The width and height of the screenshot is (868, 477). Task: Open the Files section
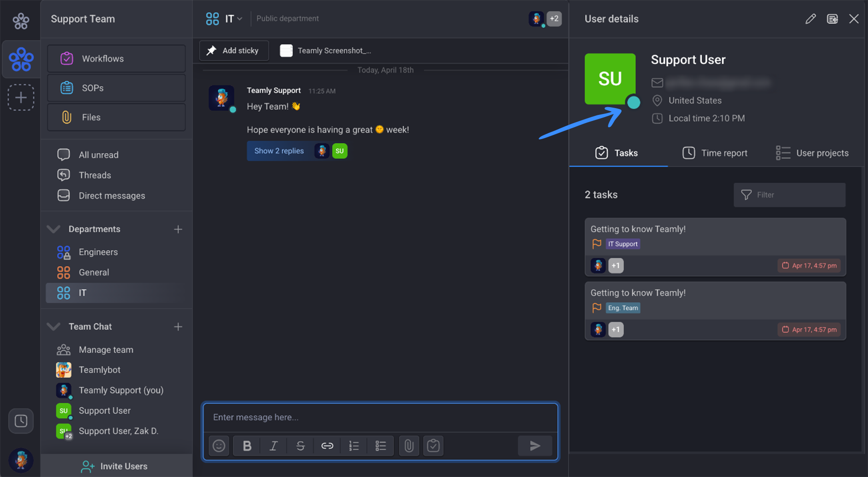[x=116, y=117]
